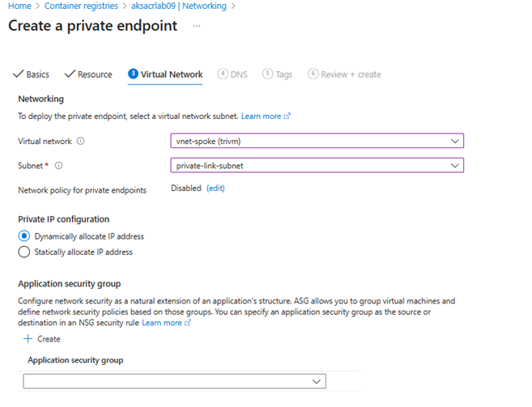The image size is (532, 407).
Task: Click the plus icon to create ASG
Action: (28, 339)
